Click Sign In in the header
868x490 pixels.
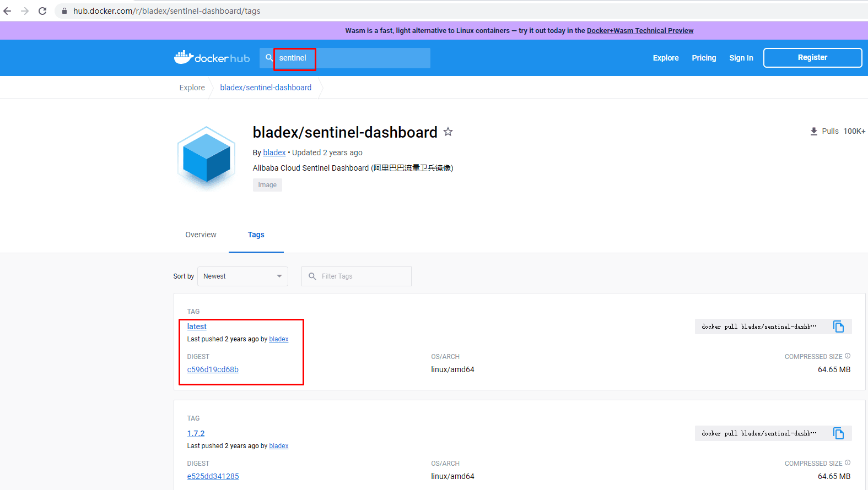pyautogui.click(x=741, y=58)
